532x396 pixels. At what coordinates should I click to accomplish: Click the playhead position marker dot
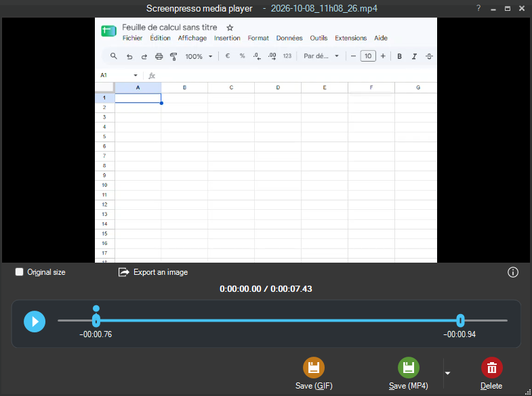click(96, 308)
